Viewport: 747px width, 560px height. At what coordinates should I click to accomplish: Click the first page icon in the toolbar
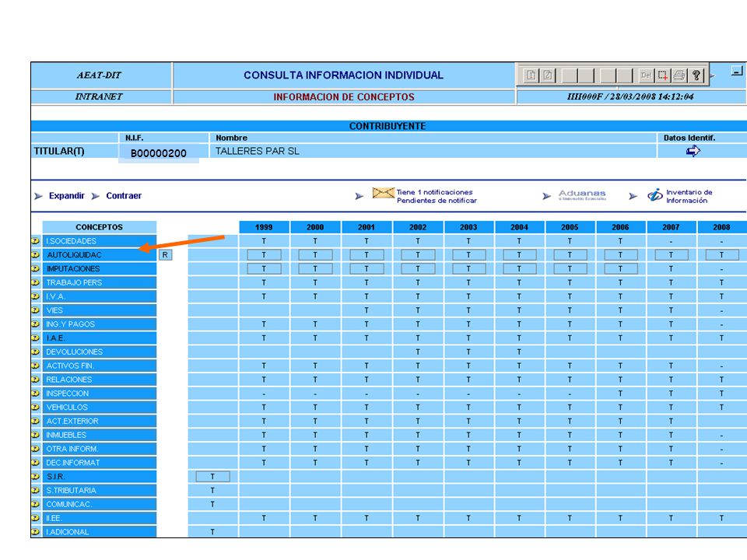click(531, 75)
